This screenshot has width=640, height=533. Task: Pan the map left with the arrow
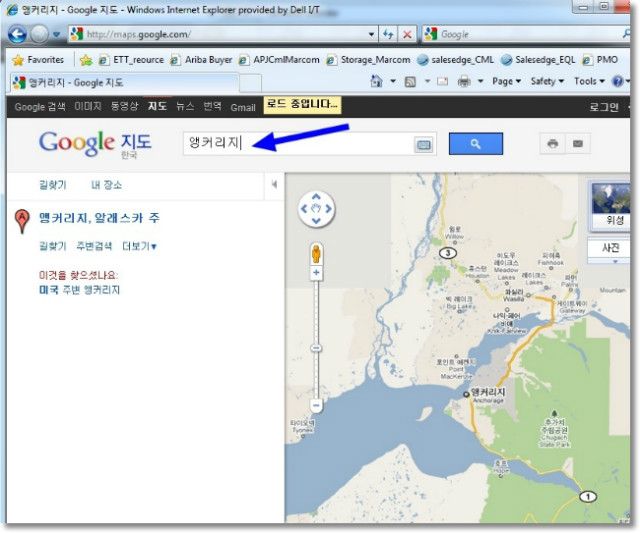pyautogui.click(x=304, y=209)
